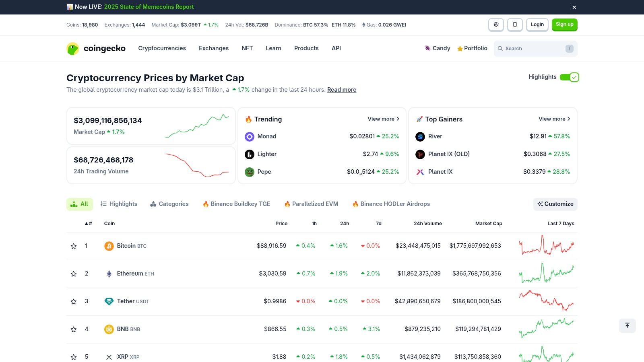Star Ethereum in the coins table
644x362 pixels.
74,274
